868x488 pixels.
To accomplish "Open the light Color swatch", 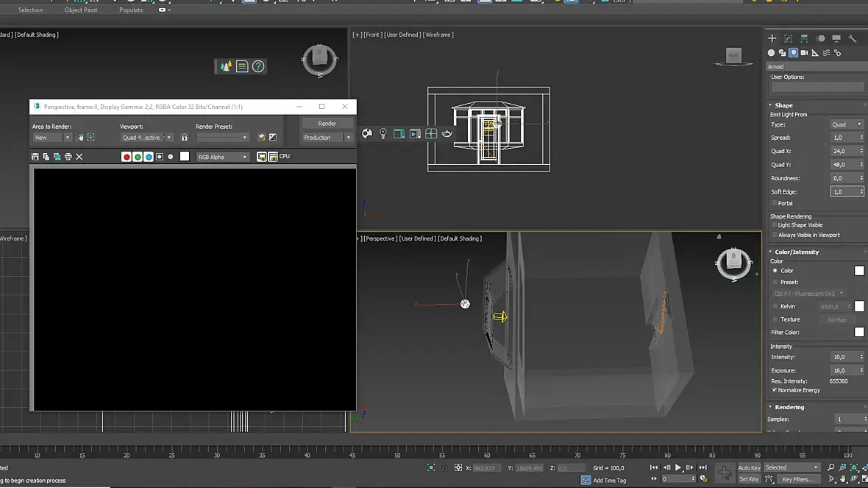I will (858, 271).
